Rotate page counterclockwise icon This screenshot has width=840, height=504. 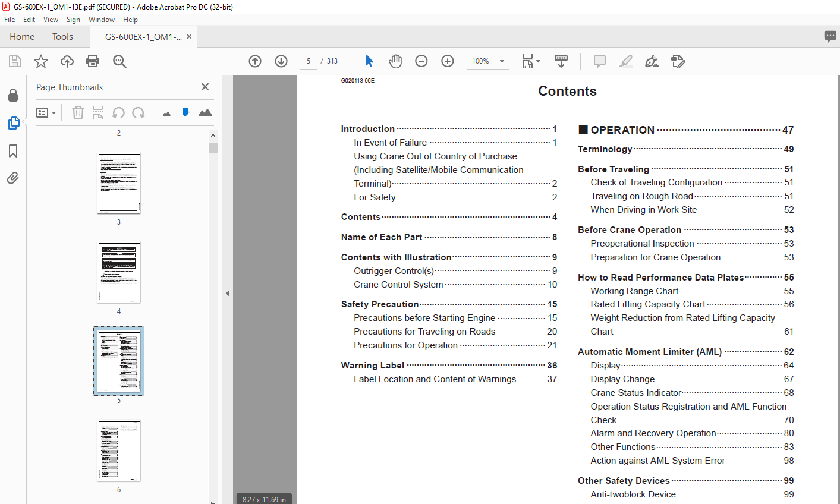coord(118,112)
